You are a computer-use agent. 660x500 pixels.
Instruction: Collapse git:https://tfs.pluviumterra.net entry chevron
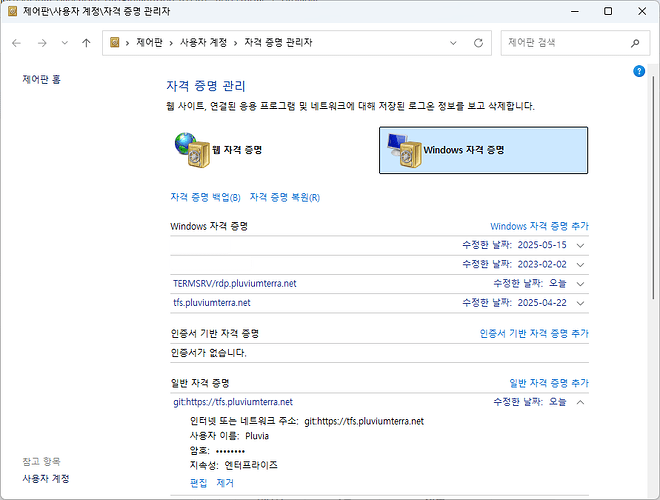point(580,402)
